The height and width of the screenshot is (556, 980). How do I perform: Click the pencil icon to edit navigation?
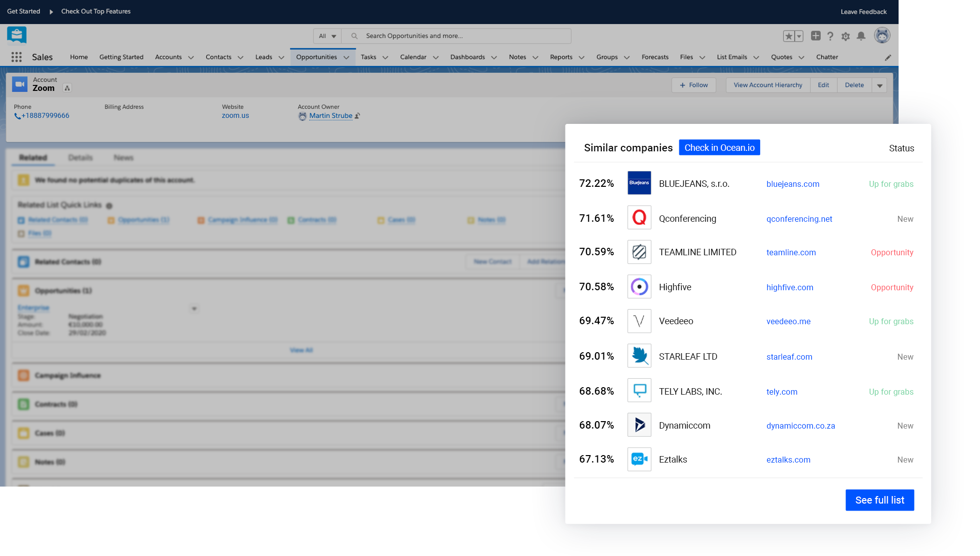tap(888, 57)
